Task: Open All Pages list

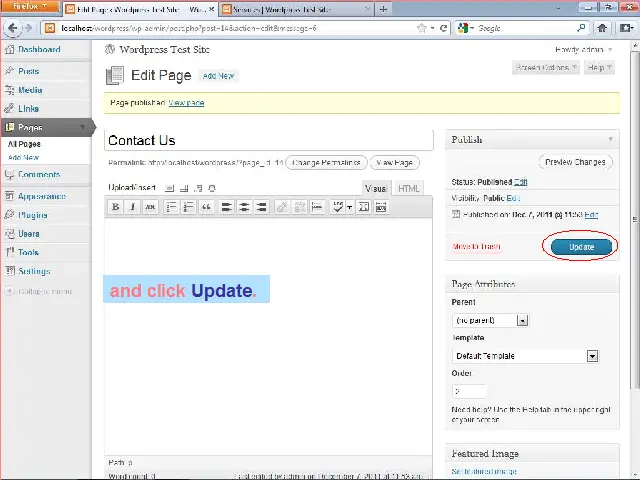Action: [24, 144]
